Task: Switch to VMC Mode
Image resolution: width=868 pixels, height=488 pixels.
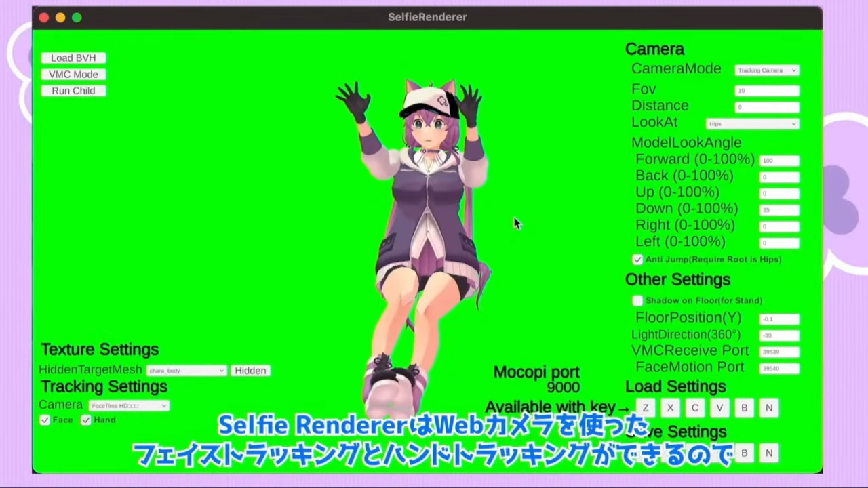Action: pyautogui.click(x=73, y=75)
